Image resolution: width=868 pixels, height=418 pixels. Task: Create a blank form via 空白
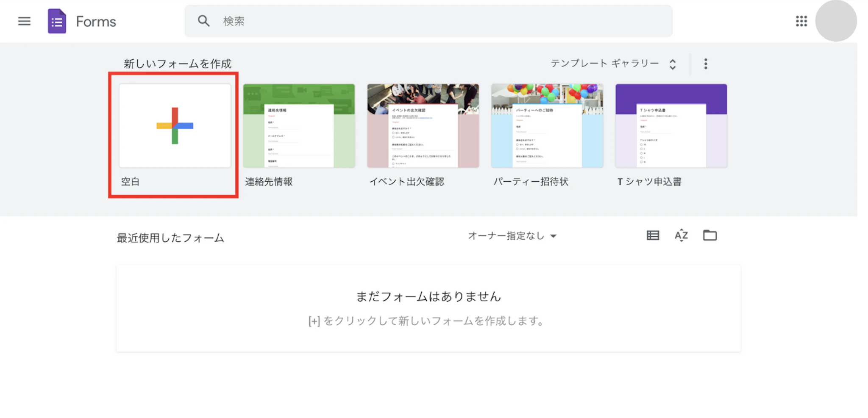(x=174, y=126)
